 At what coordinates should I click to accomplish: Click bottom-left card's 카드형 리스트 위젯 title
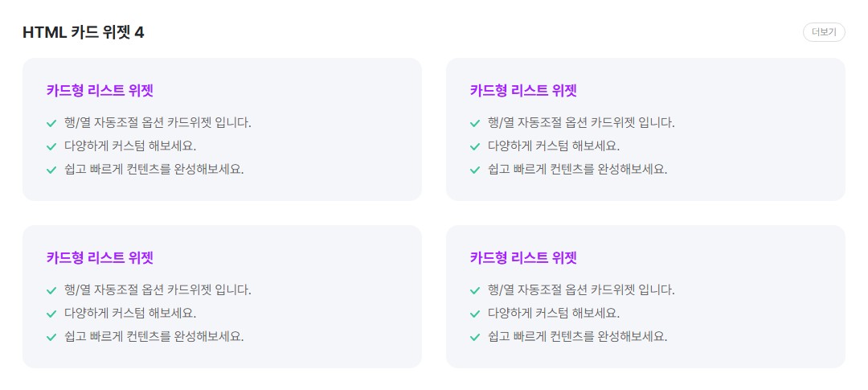(x=100, y=257)
